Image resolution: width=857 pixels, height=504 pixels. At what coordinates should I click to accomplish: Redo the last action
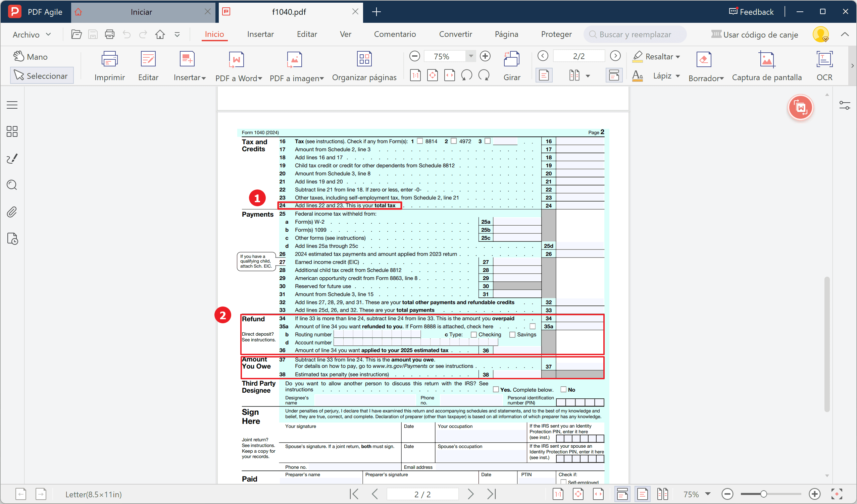click(x=143, y=34)
